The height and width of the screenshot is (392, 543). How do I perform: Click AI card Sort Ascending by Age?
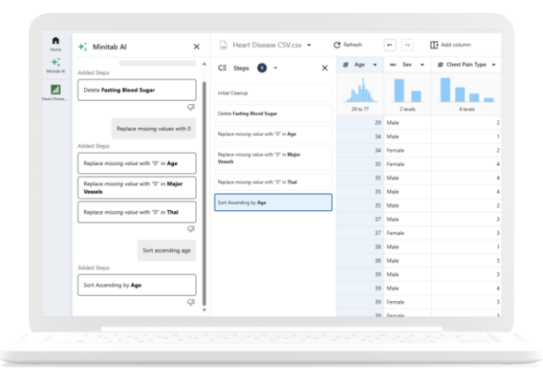click(x=137, y=285)
